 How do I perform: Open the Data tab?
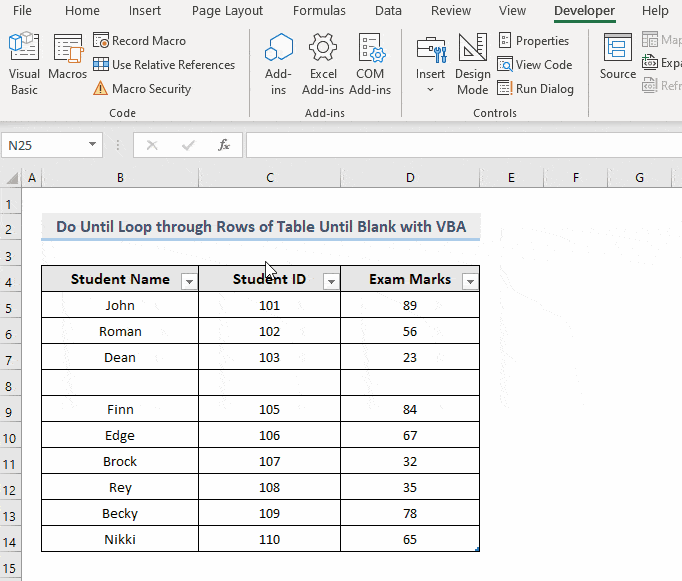pyautogui.click(x=388, y=10)
